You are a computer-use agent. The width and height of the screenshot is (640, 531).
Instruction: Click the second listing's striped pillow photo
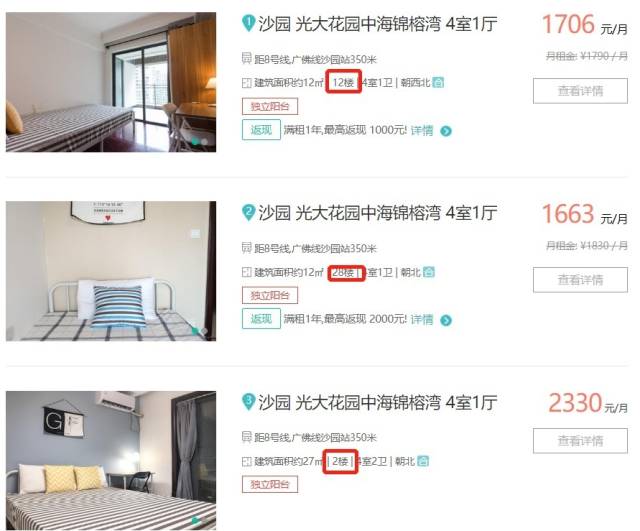pos(111,271)
